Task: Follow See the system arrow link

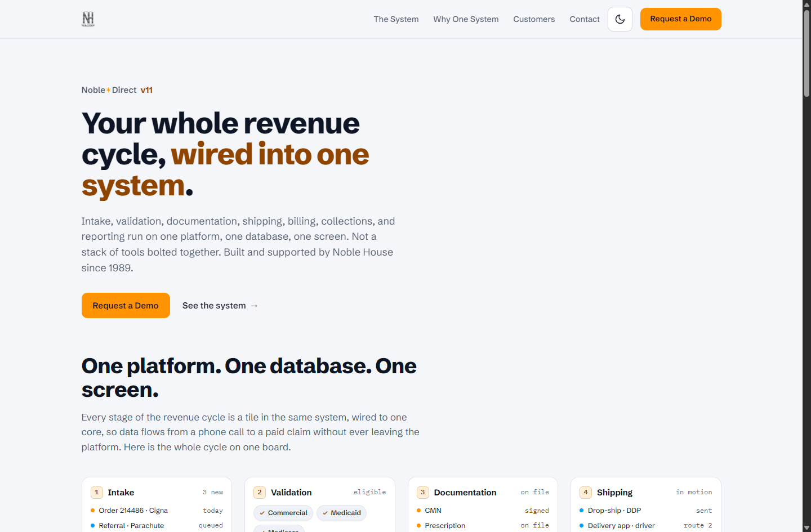Action: click(x=220, y=306)
